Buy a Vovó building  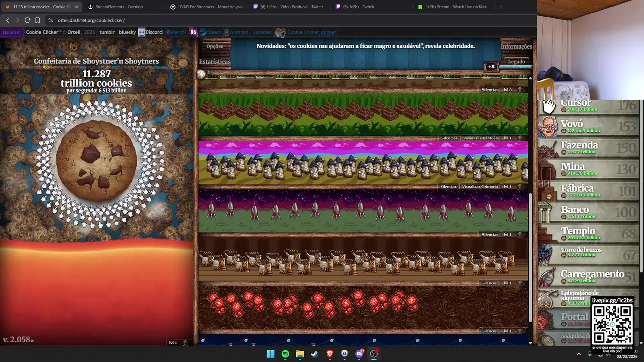click(x=590, y=126)
